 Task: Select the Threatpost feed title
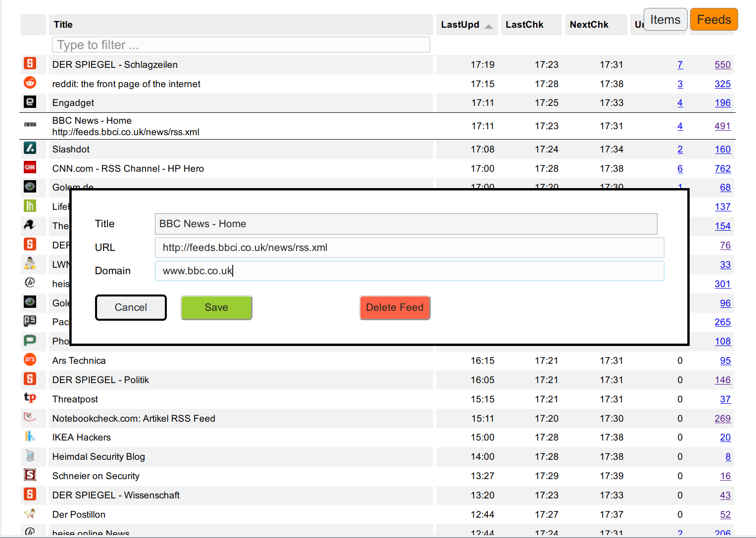coord(75,399)
